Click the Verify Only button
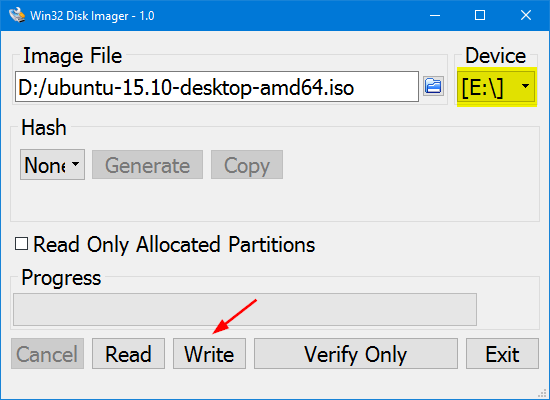550x400 pixels. click(356, 353)
